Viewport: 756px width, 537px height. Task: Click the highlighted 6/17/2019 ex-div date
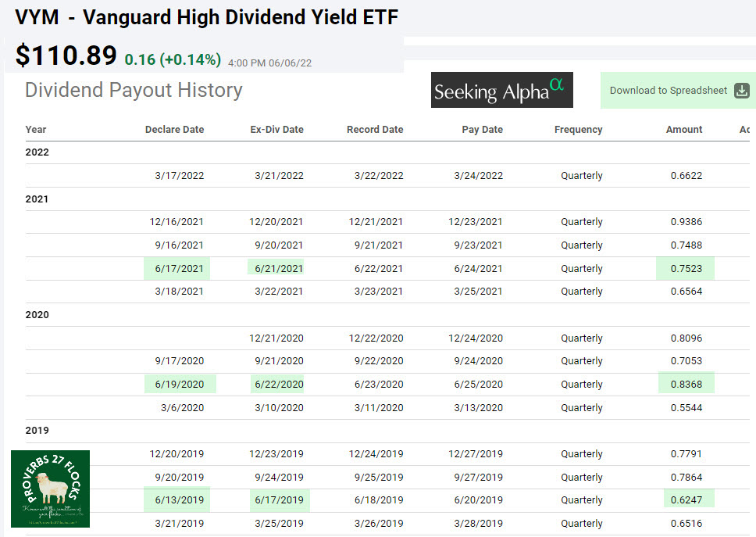(279, 500)
